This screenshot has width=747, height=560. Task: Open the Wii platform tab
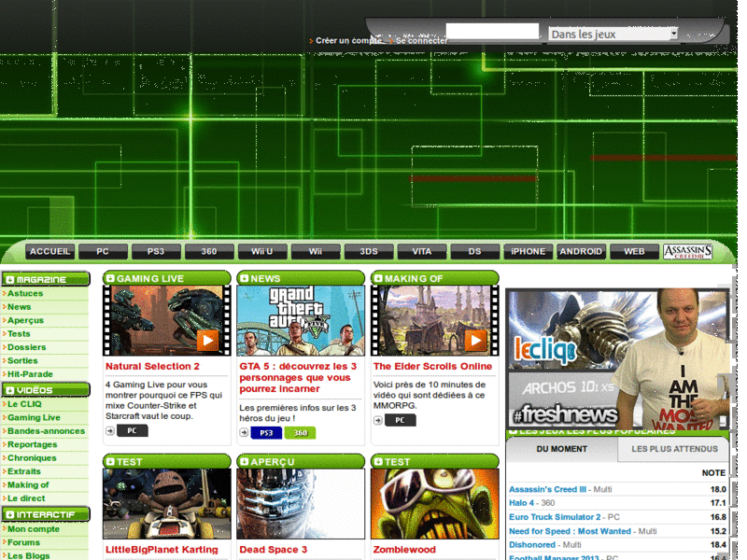click(316, 251)
